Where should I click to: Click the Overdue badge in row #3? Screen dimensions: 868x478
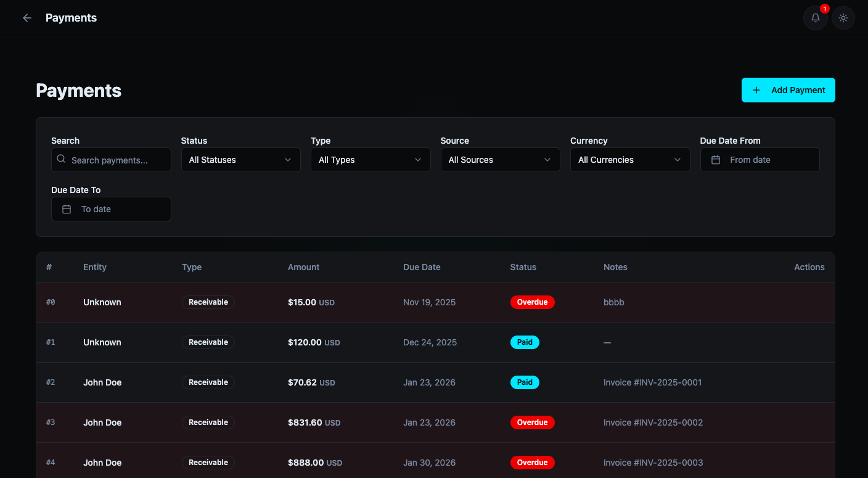pyautogui.click(x=532, y=422)
